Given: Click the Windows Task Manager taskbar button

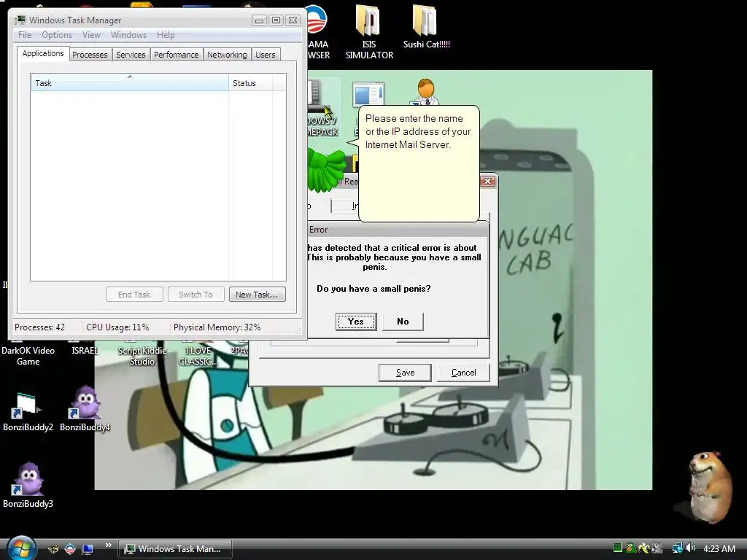Looking at the screenshot, I should pos(175,548).
